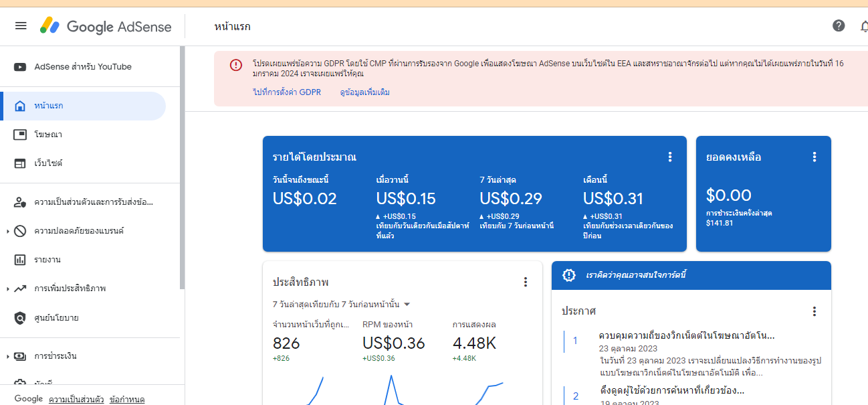868x405 pixels.
Task: Open the notifications bell
Action: [863, 26]
